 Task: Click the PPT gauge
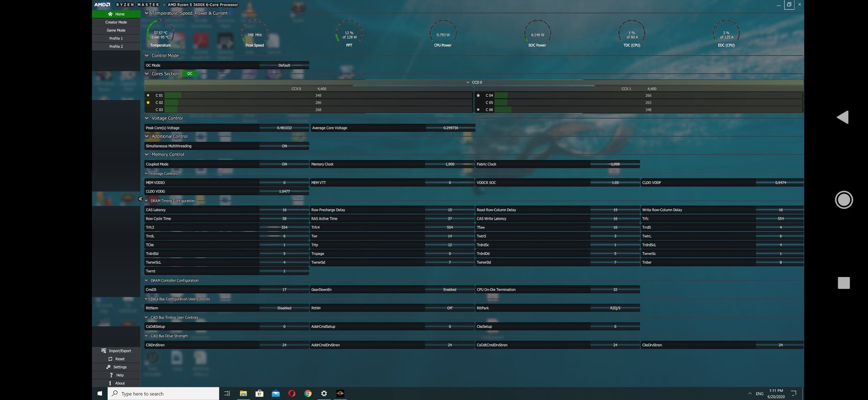coord(349,34)
